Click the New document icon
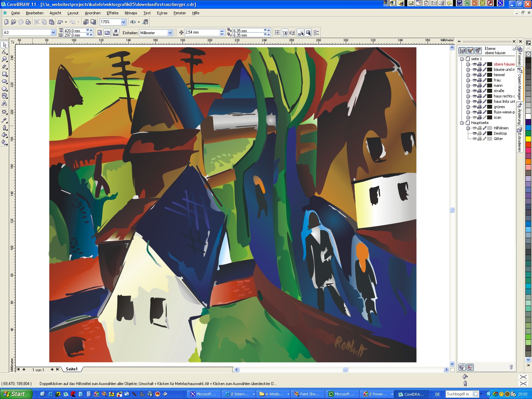532x399 pixels. point(6,22)
